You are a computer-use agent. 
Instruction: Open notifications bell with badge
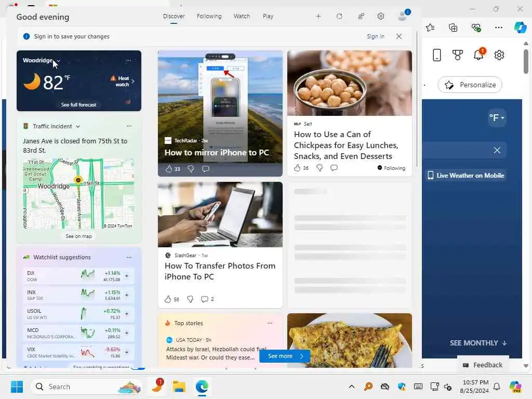coord(478,54)
